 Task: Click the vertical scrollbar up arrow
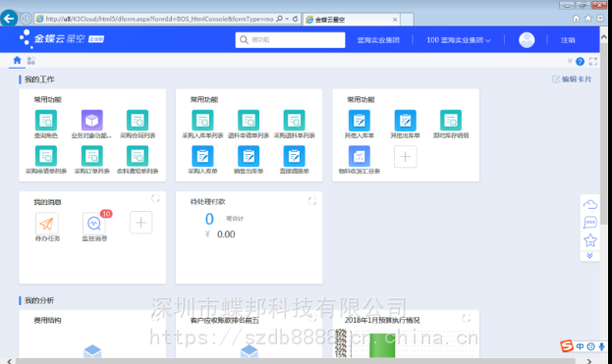[603, 37]
